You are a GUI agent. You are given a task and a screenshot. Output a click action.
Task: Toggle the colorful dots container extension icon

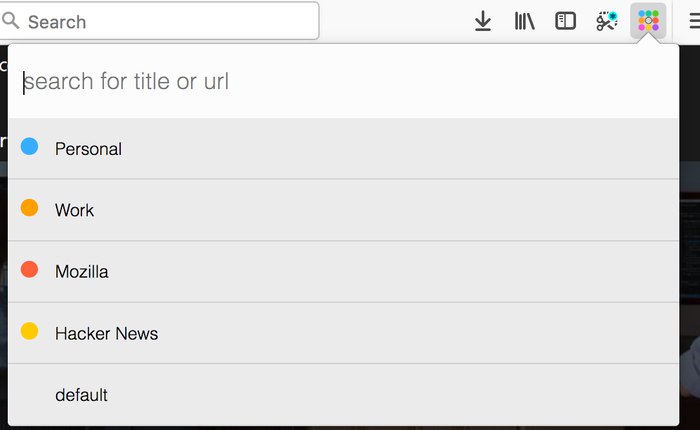coord(648,21)
